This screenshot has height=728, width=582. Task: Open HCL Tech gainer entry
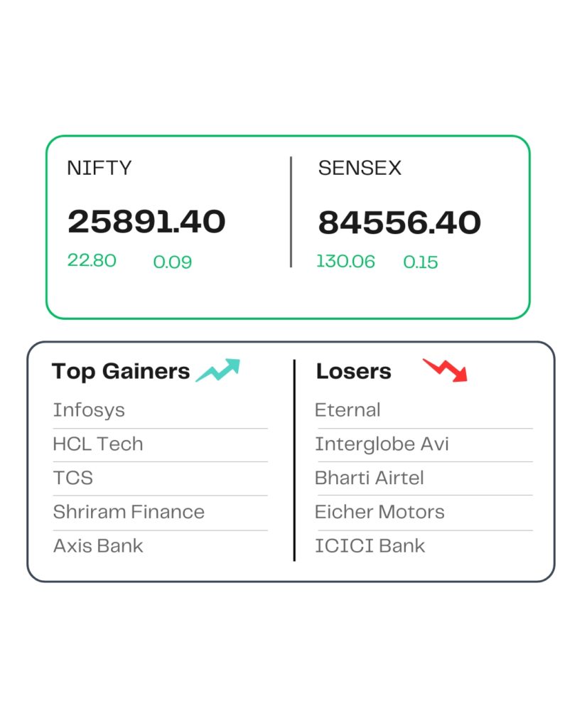click(x=98, y=444)
